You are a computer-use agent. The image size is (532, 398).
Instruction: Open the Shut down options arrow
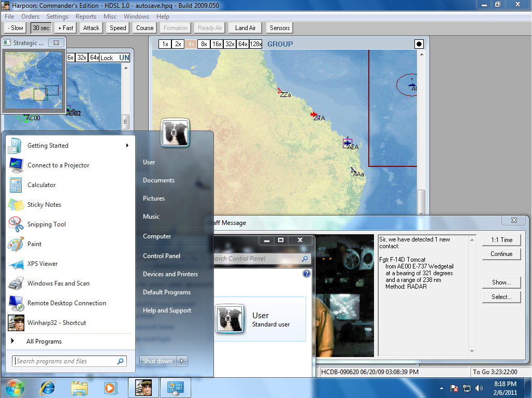click(x=182, y=361)
